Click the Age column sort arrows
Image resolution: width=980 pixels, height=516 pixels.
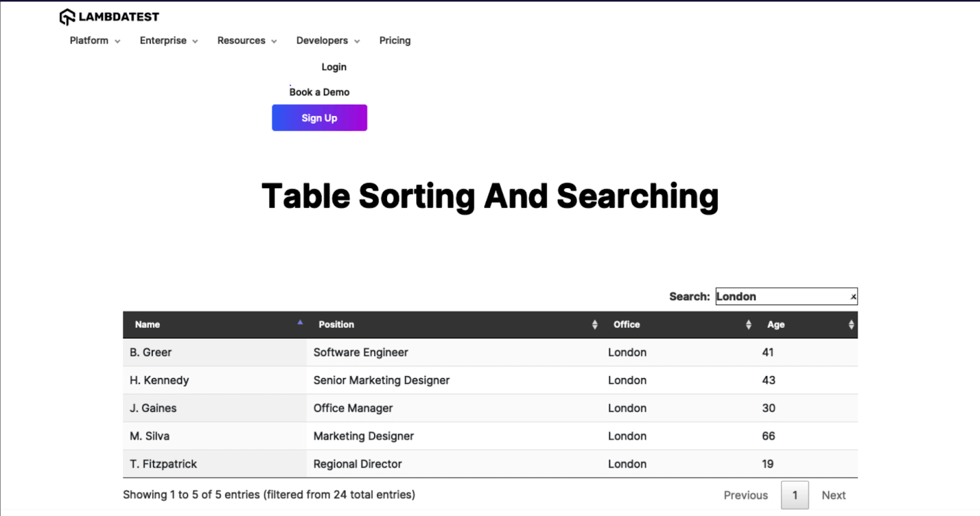click(851, 325)
